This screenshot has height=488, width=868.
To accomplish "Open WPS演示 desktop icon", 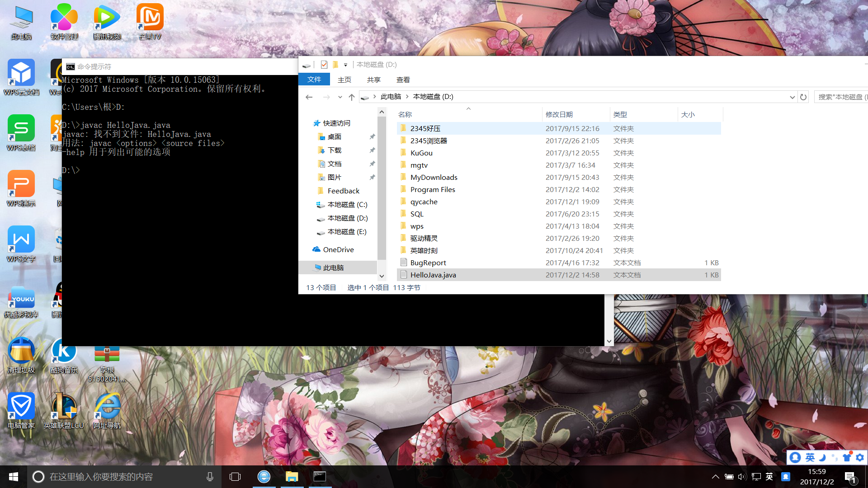I will tap(21, 188).
